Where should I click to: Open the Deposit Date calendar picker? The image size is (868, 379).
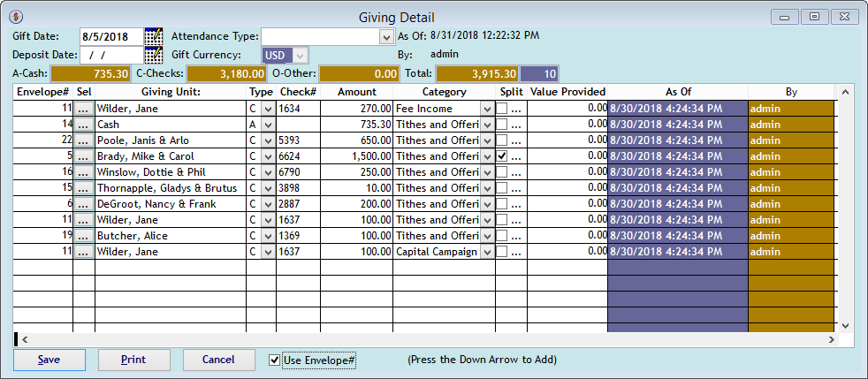tap(154, 55)
